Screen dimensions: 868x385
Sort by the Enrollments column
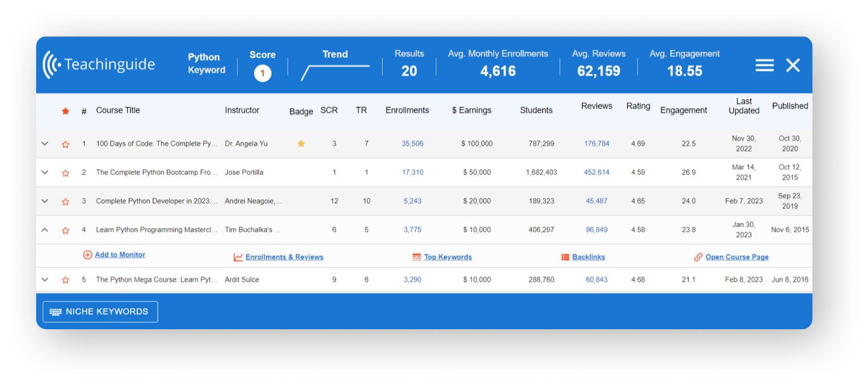[x=407, y=110]
